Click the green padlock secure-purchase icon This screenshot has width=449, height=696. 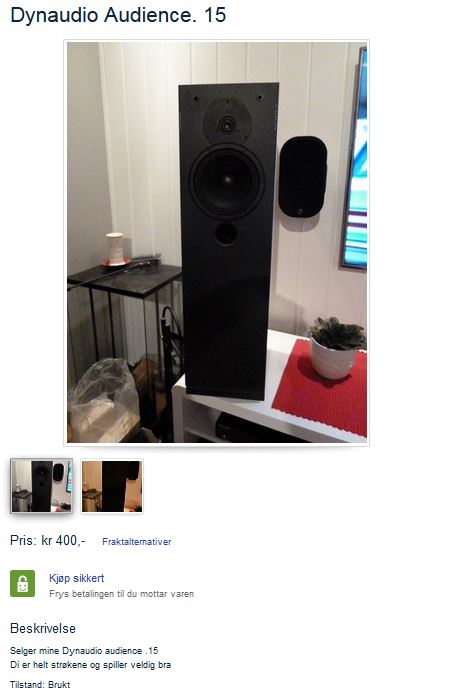22,583
